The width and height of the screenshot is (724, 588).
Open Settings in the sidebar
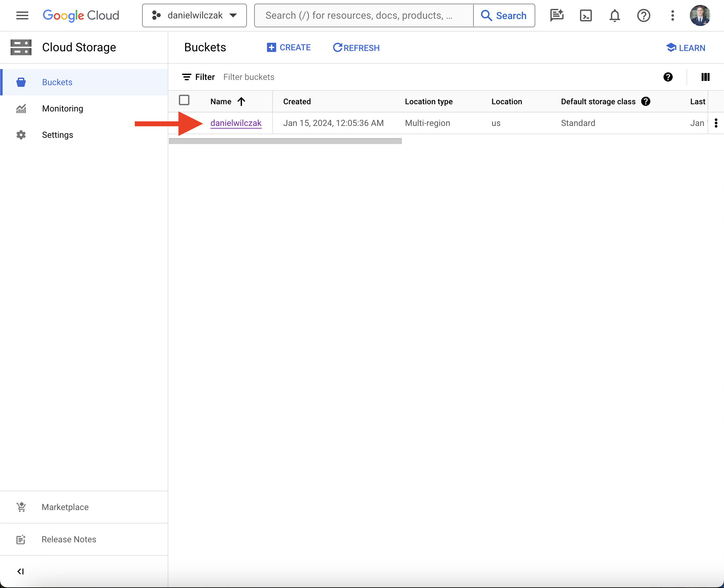click(84, 135)
